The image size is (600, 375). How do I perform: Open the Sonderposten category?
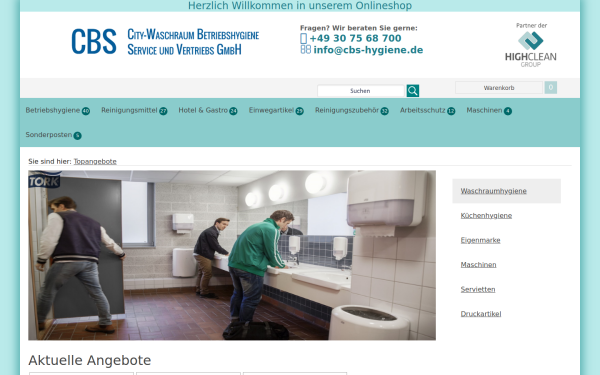53,135
